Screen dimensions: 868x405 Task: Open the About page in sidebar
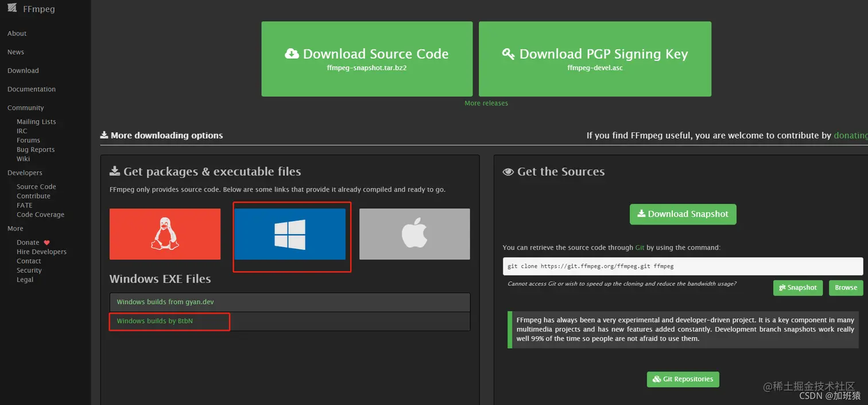point(17,33)
